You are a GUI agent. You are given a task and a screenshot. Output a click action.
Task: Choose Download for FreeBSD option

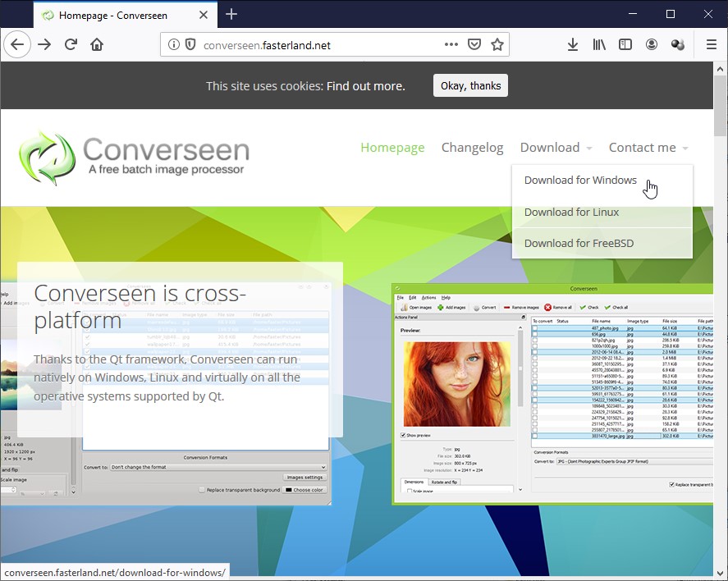pyautogui.click(x=579, y=243)
